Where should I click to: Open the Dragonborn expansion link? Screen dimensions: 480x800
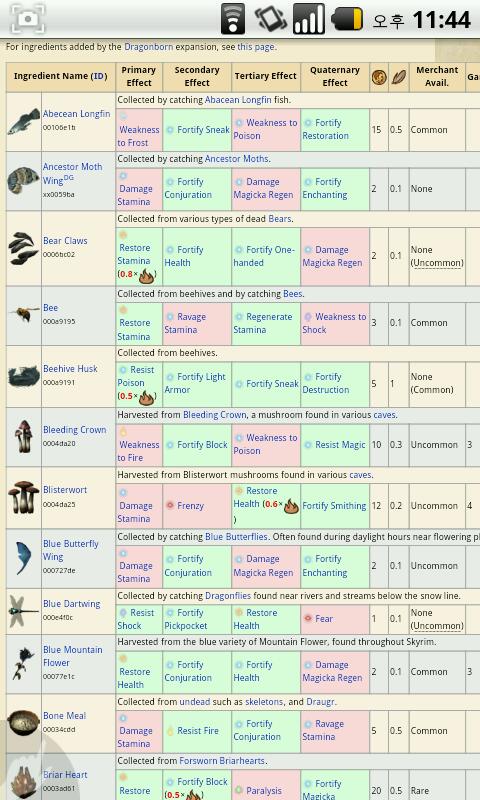tap(148, 46)
